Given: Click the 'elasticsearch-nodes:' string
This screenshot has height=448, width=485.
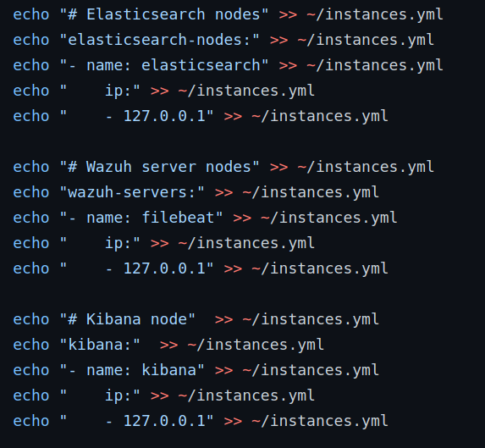Looking at the screenshot, I should tap(160, 40).
